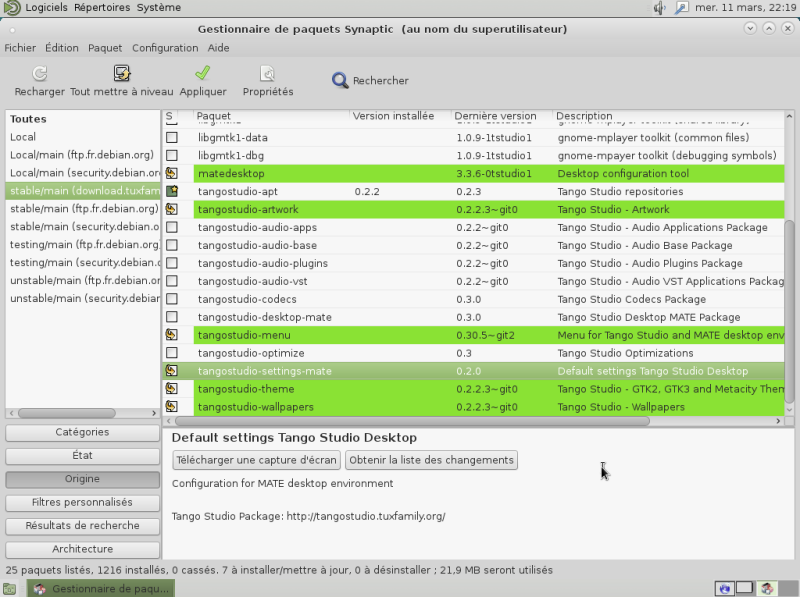Toggle the libgmtk1-dbg checkbox

172,156
